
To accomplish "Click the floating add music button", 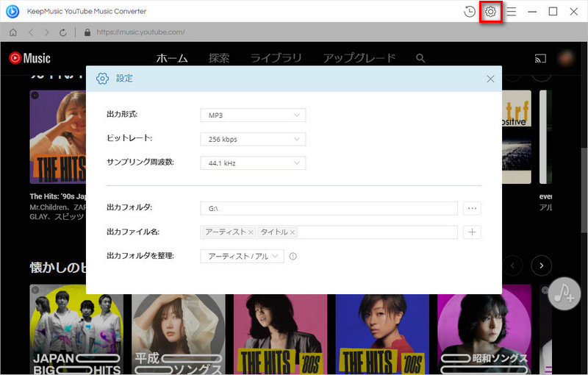I will click(x=564, y=293).
